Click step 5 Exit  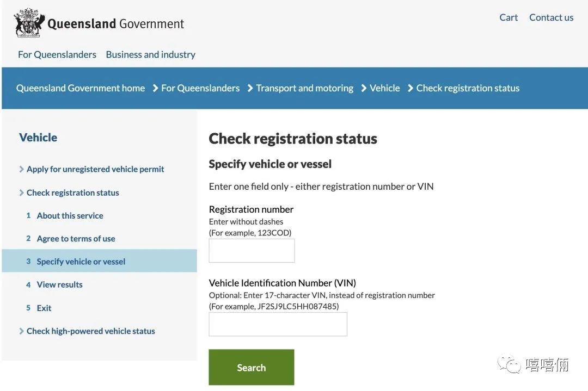[44, 308]
